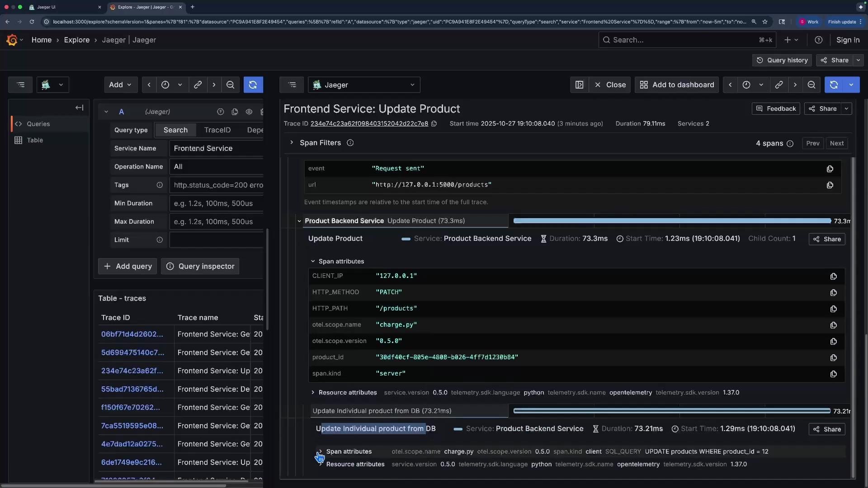This screenshot has width=868, height=488.
Task: Click the Close pane button
Action: (x=610, y=84)
